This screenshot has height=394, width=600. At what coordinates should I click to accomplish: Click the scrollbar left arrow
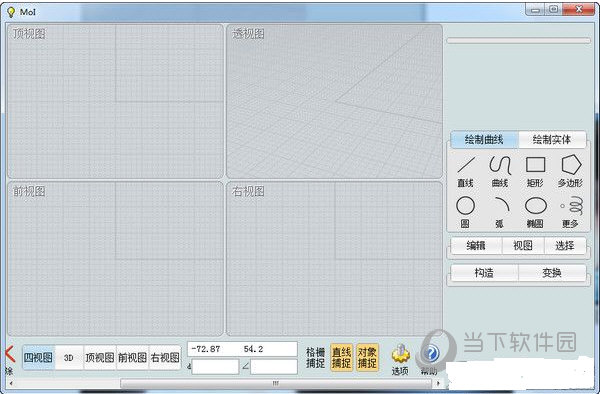click(11, 383)
